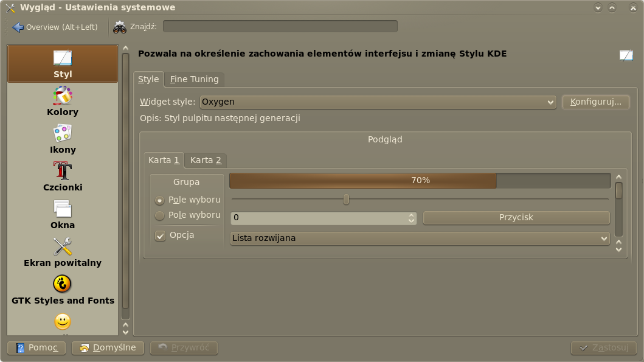Go to the Okna windows settings
This screenshot has width=644, height=362.
tap(63, 215)
